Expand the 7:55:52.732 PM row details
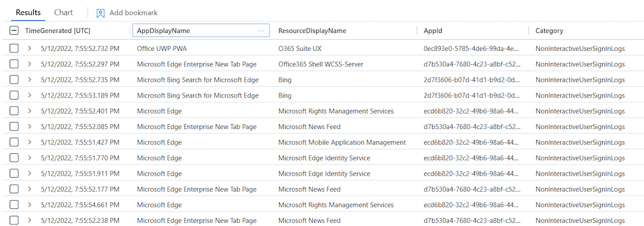The width and height of the screenshot is (644, 226). tap(30, 49)
